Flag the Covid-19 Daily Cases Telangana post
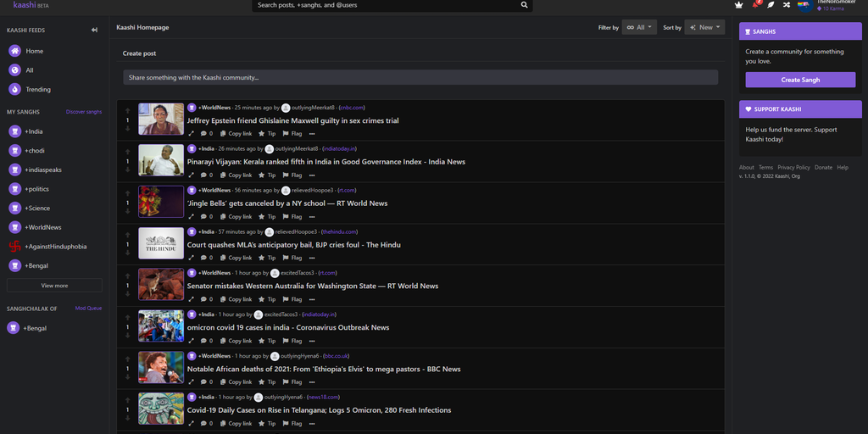868x434 pixels. coord(292,423)
